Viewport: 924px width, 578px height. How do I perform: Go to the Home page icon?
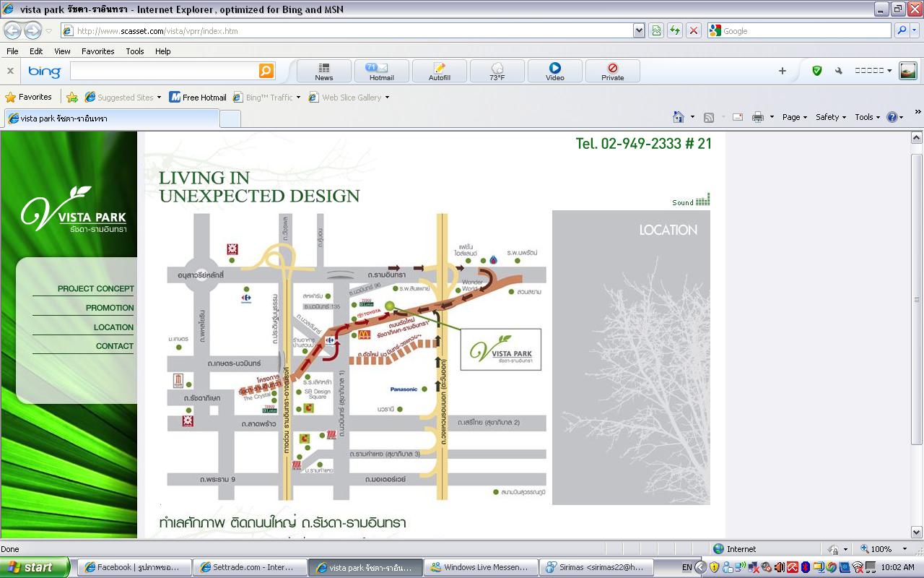click(678, 117)
